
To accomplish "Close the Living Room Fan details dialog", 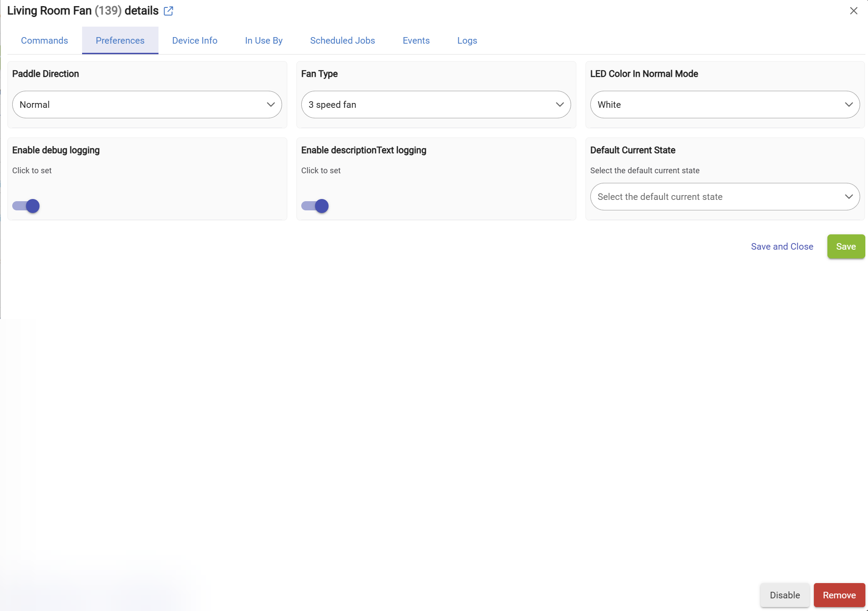I will (x=854, y=11).
